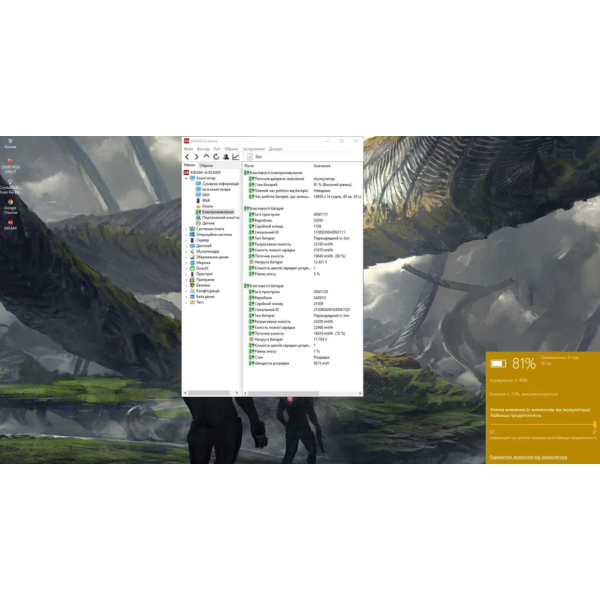Select the IPMI tree item
Image resolution: width=600 pixels, height=600 pixels.
(203, 201)
